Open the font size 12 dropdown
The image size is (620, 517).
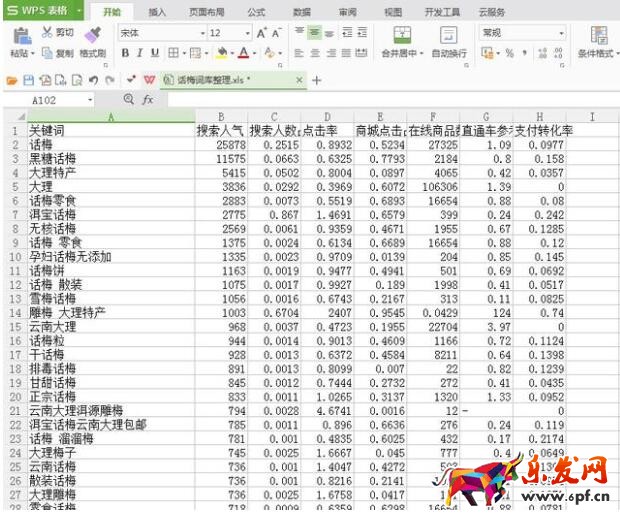[247, 33]
